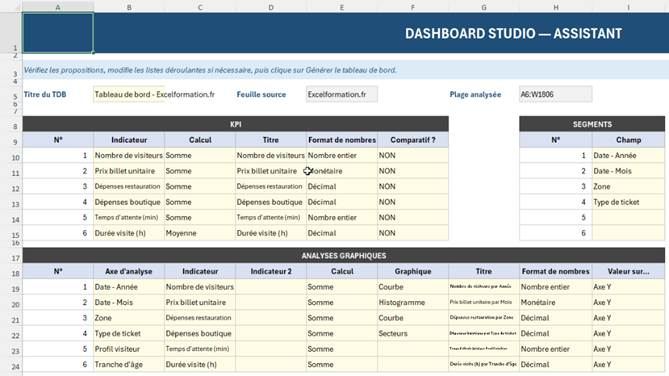Image resolution: width=669 pixels, height=376 pixels.
Task: Click KPI Titre 'Durée visite (h)'
Action: (271, 233)
